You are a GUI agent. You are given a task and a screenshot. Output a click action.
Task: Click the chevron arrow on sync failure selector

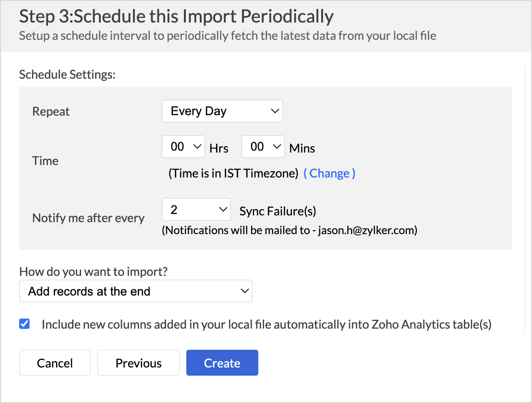click(223, 210)
